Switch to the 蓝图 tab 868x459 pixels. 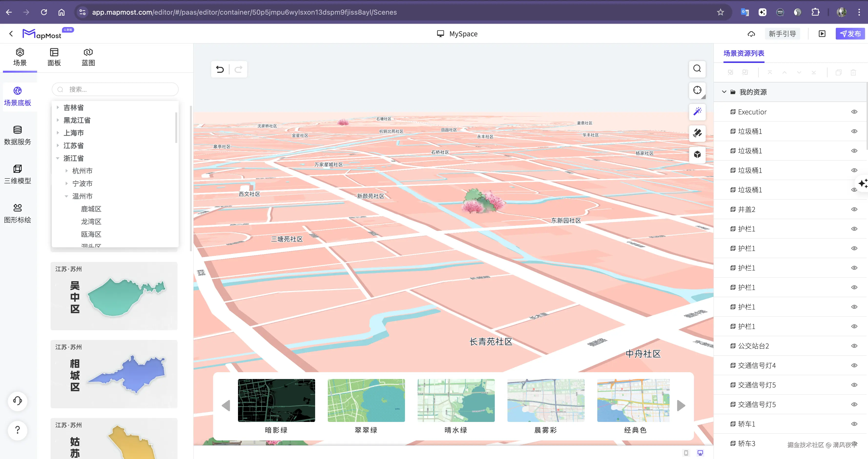[x=88, y=57]
